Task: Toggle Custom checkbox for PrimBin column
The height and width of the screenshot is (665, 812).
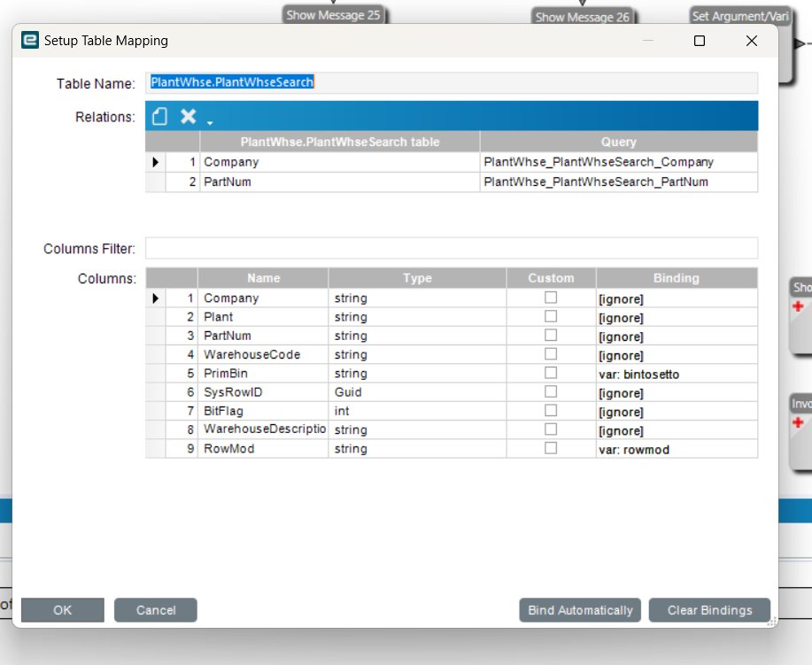Action: (x=551, y=373)
